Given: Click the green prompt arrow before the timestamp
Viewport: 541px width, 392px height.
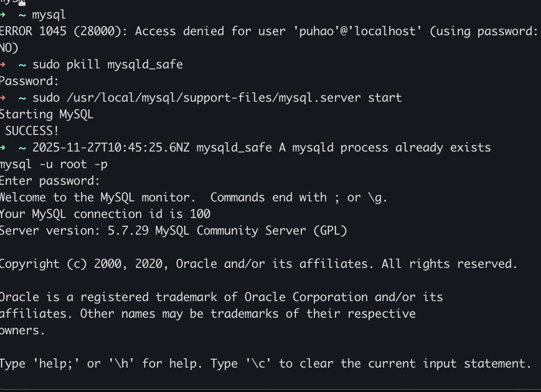Looking at the screenshot, I should click(2, 147).
